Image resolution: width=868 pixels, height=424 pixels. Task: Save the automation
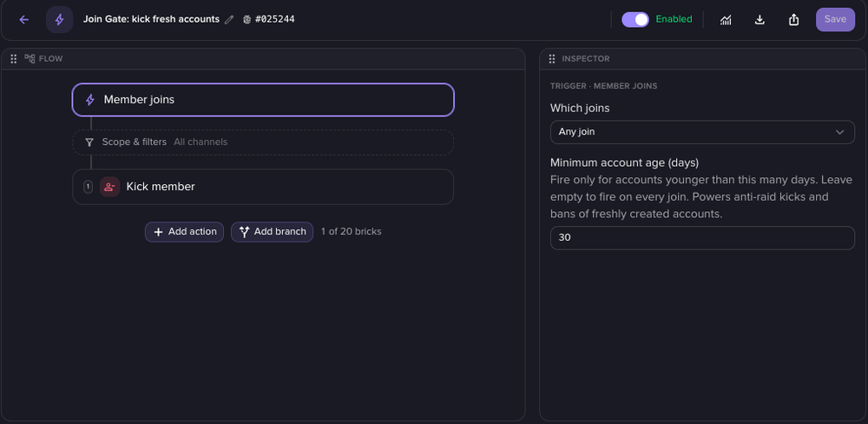tap(835, 19)
